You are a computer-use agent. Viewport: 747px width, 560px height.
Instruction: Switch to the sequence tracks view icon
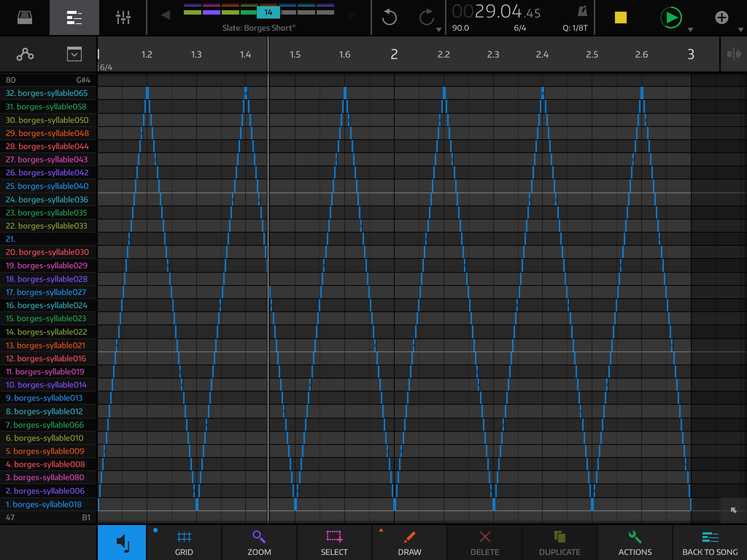(x=74, y=17)
